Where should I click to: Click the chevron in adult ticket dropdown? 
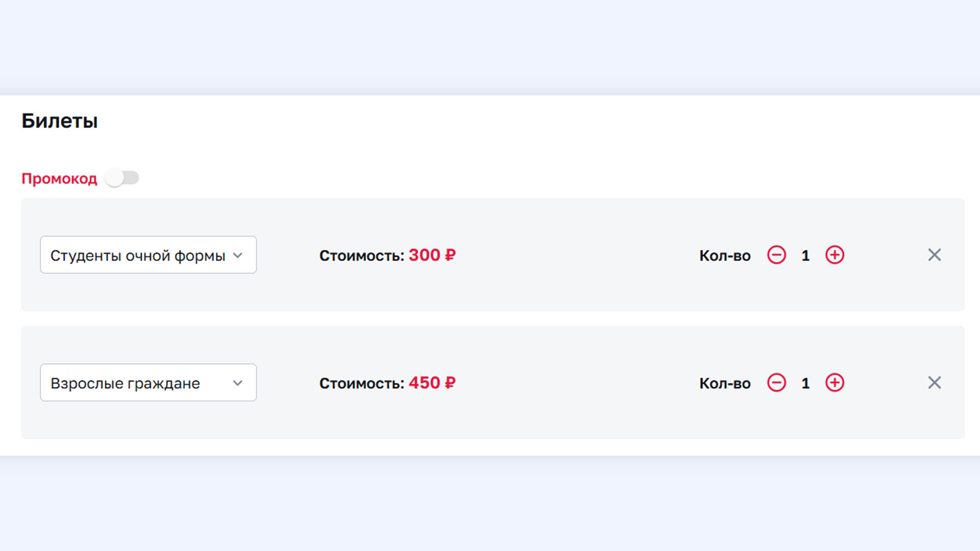(x=237, y=383)
